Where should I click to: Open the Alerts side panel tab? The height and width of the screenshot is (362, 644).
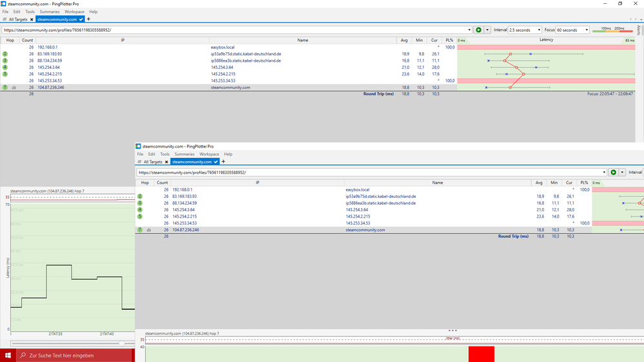tap(639, 30)
